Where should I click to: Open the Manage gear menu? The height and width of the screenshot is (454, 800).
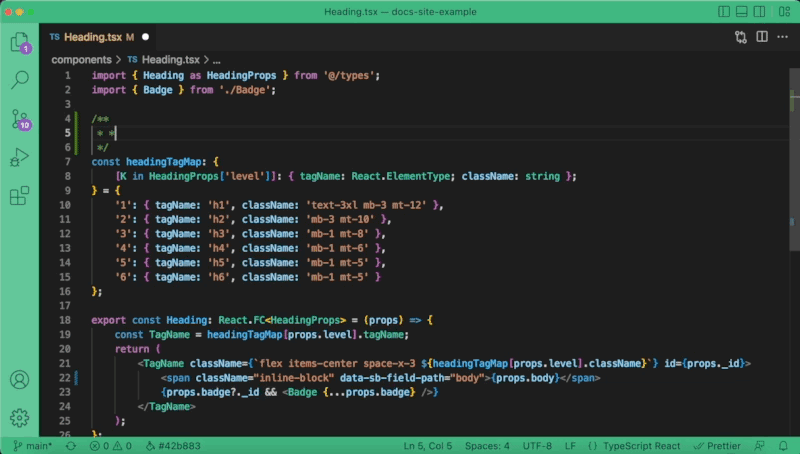pyautogui.click(x=19, y=418)
